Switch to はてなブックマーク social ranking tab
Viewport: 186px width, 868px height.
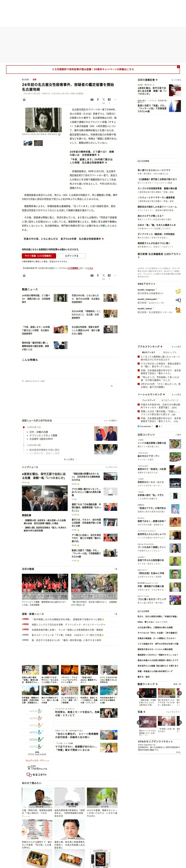(170, 400)
